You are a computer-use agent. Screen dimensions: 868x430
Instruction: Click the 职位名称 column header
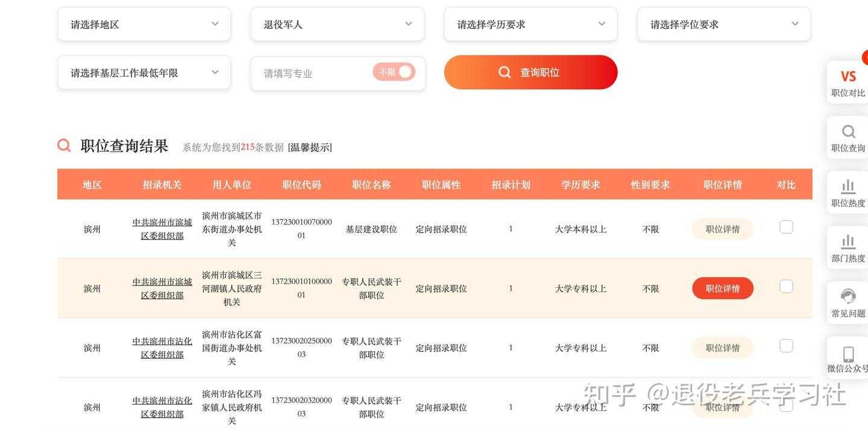371,185
